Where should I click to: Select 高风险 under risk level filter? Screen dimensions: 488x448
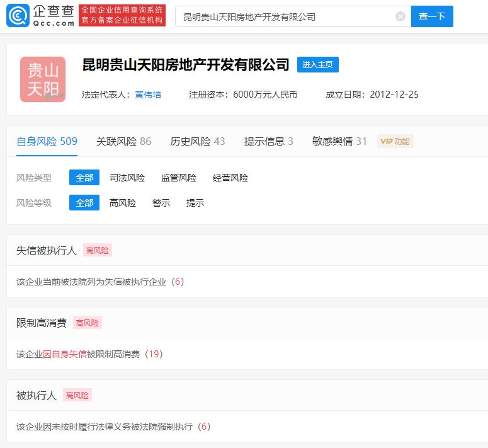(123, 203)
